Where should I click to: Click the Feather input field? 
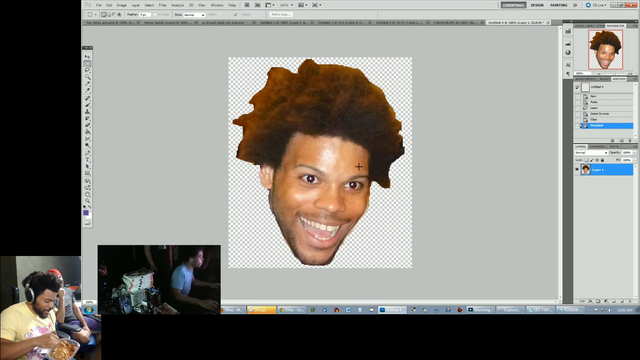click(144, 14)
